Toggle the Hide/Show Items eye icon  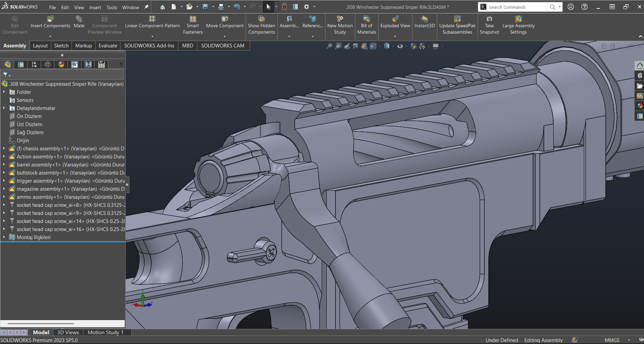coord(400,46)
